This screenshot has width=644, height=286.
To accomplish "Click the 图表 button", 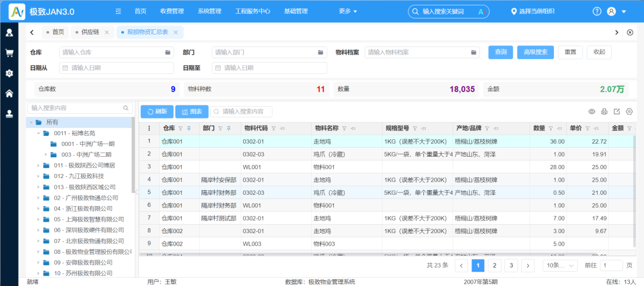I will [192, 111].
